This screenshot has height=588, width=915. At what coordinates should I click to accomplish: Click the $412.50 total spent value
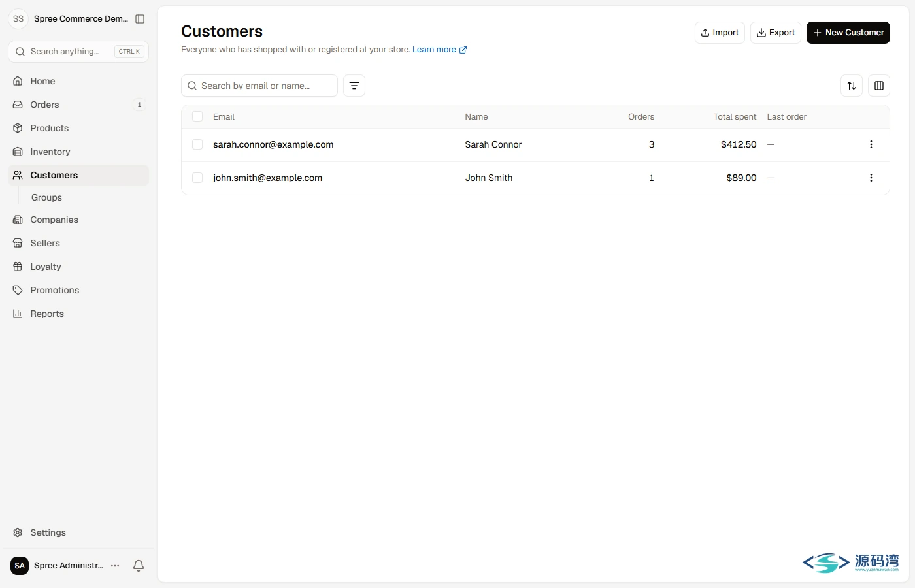point(739,144)
